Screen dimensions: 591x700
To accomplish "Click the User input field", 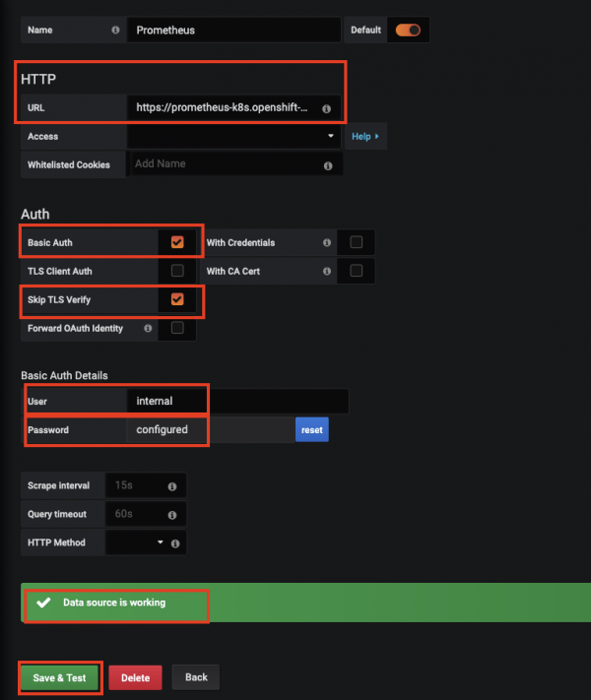I will pos(236,402).
